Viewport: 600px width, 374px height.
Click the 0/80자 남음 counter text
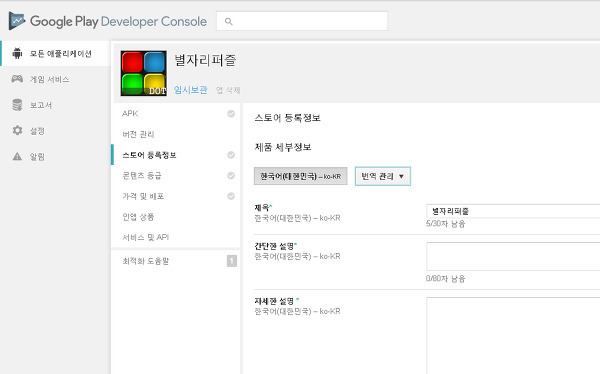pos(445,279)
